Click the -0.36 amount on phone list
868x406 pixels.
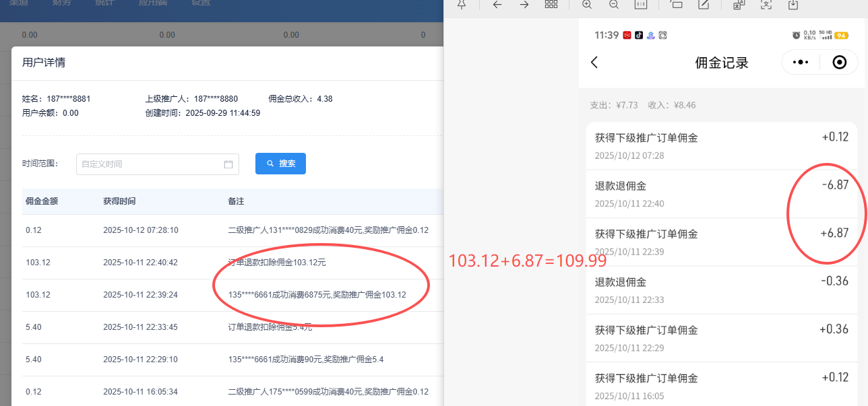pyautogui.click(x=835, y=281)
